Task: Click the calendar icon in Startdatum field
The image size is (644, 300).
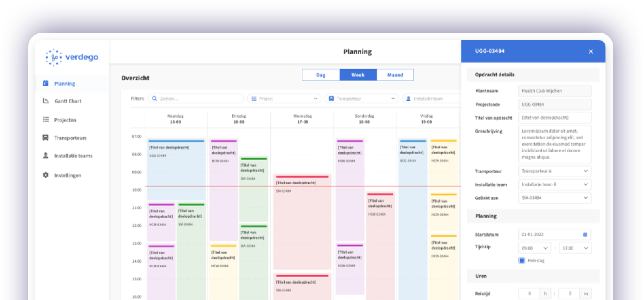Action: (x=585, y=234)
